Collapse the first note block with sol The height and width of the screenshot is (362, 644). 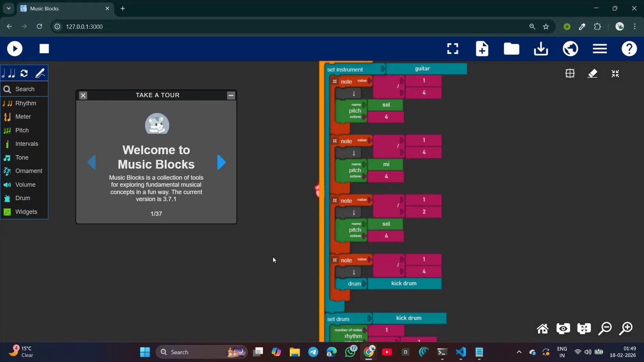(335, 81)
